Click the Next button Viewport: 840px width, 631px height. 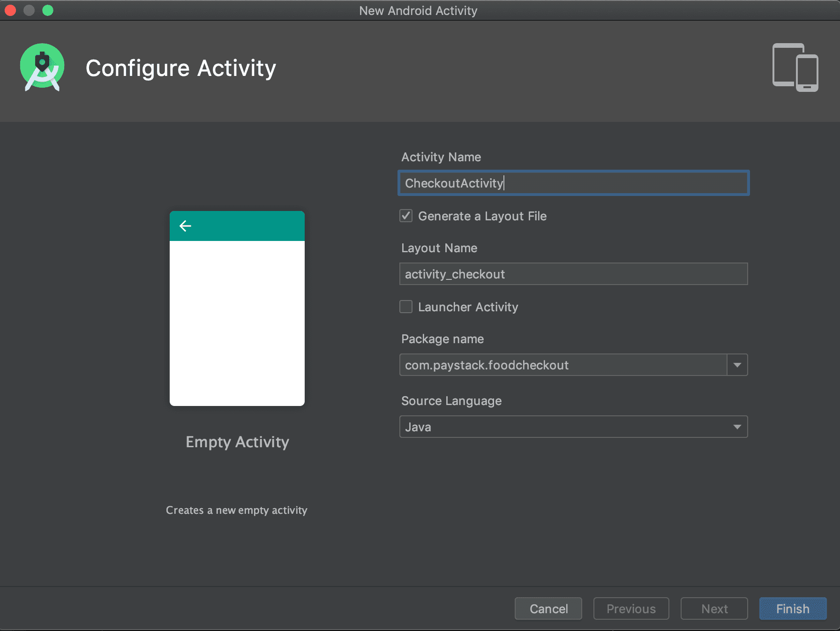[714, 608]
